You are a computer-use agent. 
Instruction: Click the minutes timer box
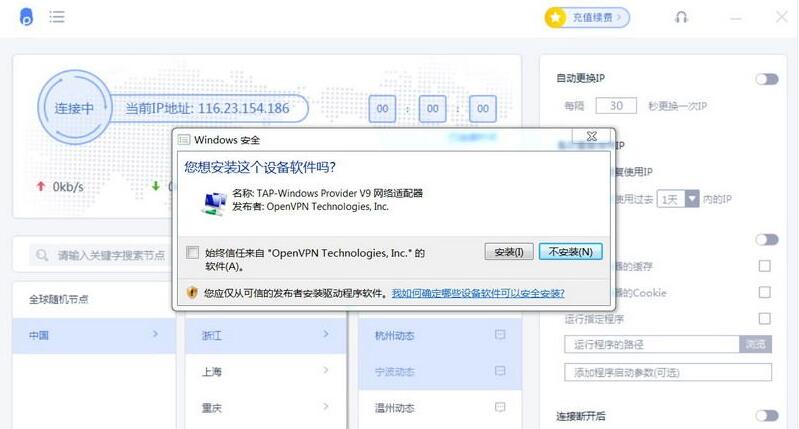pyautogui.click(x=433, y=109)
